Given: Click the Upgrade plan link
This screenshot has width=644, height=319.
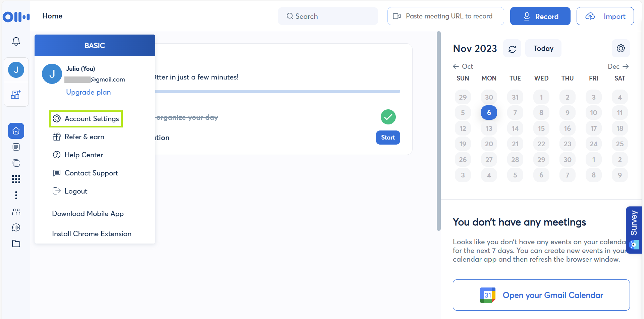Looking at the screenshot, I should tap(88, 92).
